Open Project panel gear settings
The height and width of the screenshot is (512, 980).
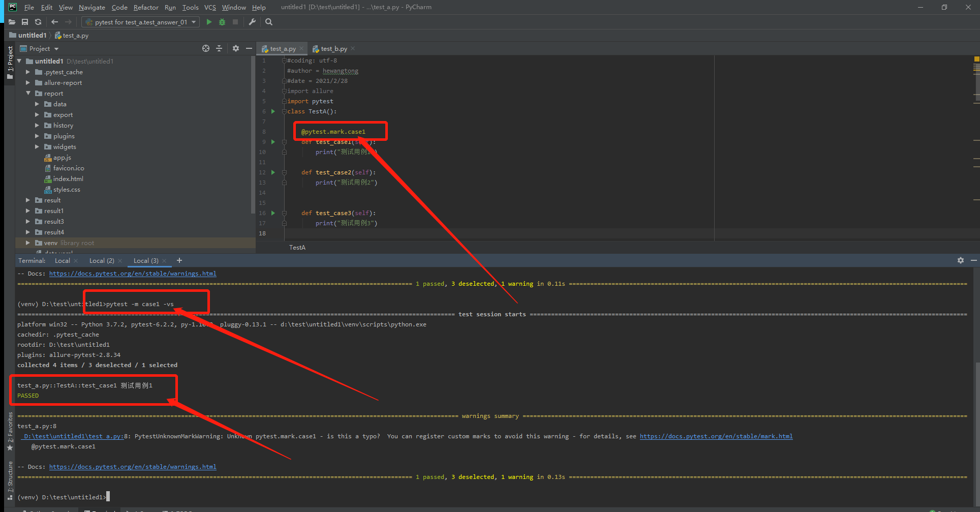click(236, 48)
